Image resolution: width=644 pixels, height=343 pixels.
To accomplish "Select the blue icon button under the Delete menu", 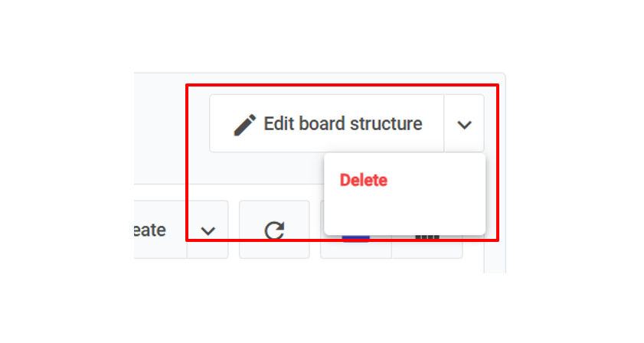I will [x=356, y=239].
